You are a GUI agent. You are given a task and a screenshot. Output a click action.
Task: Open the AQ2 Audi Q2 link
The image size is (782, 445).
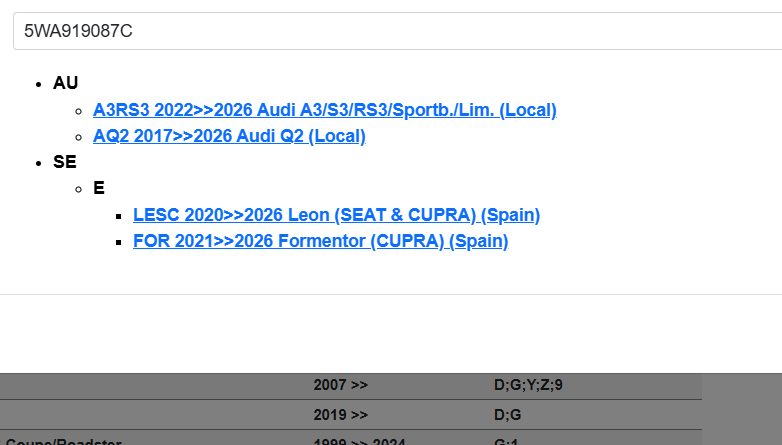(229, 136)
